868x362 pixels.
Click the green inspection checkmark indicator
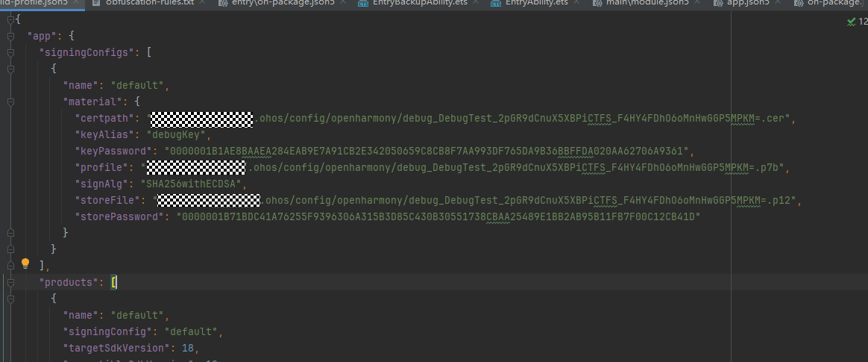[x=851, y=22]
